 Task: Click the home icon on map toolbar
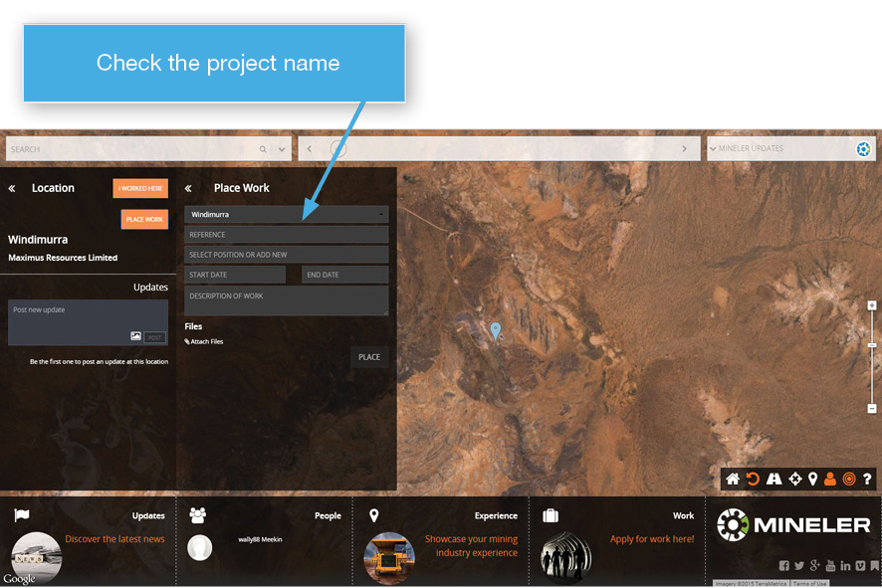pyautogui.click(x=733, y=480)
